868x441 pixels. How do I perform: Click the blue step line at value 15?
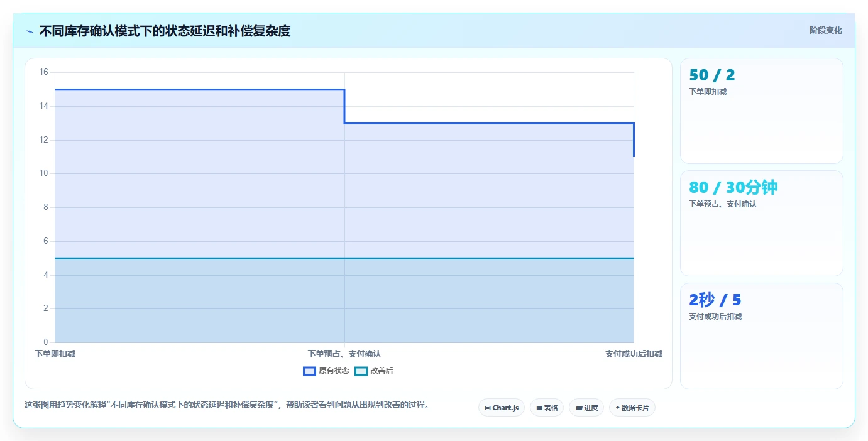(199, 89)
